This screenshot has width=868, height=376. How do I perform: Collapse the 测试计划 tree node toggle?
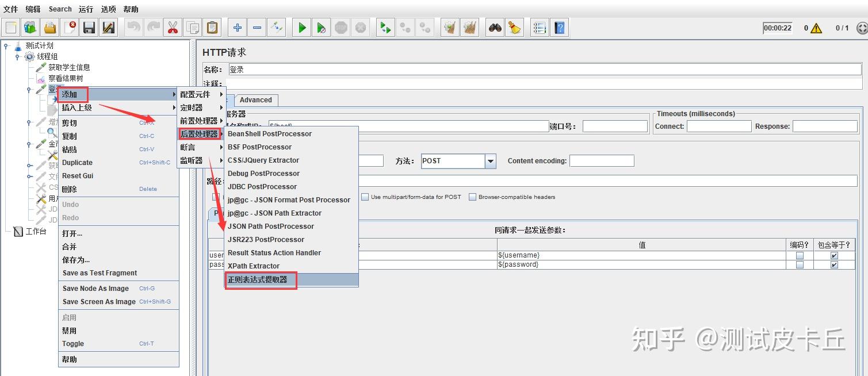pyautogui.click(x=6, y=46)
